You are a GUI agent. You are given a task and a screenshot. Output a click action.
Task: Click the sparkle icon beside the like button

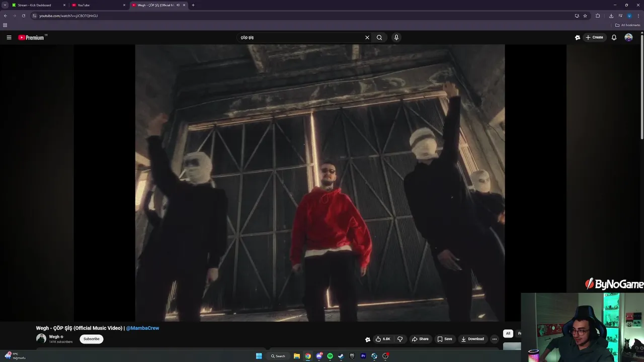coord(368,339)
